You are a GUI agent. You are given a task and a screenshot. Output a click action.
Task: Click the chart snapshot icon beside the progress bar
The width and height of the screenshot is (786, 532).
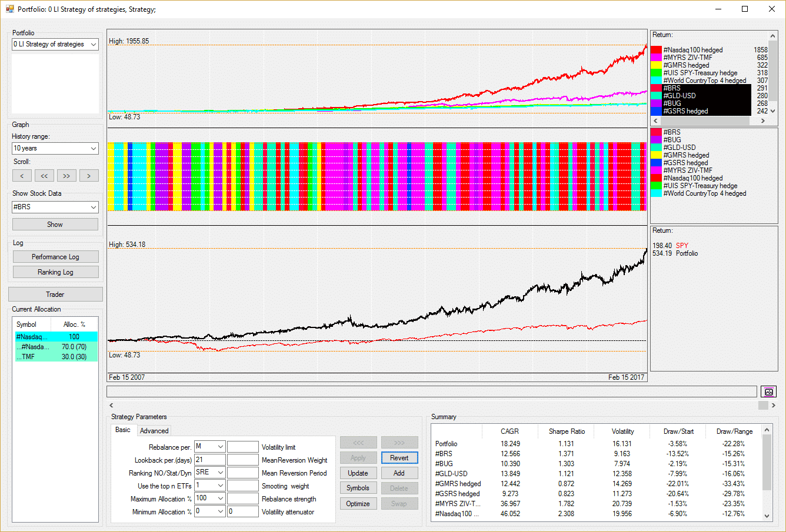click(x=768, y=392)
